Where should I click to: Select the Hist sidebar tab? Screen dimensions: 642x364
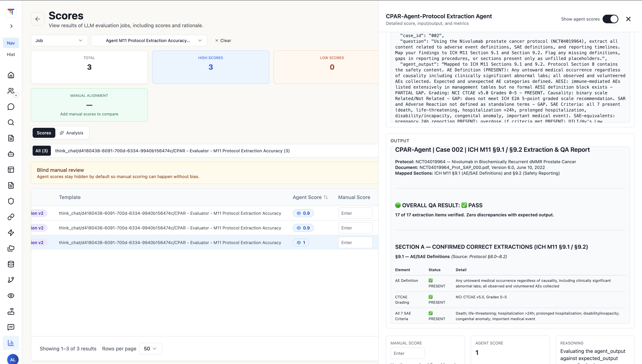(11, 55)
